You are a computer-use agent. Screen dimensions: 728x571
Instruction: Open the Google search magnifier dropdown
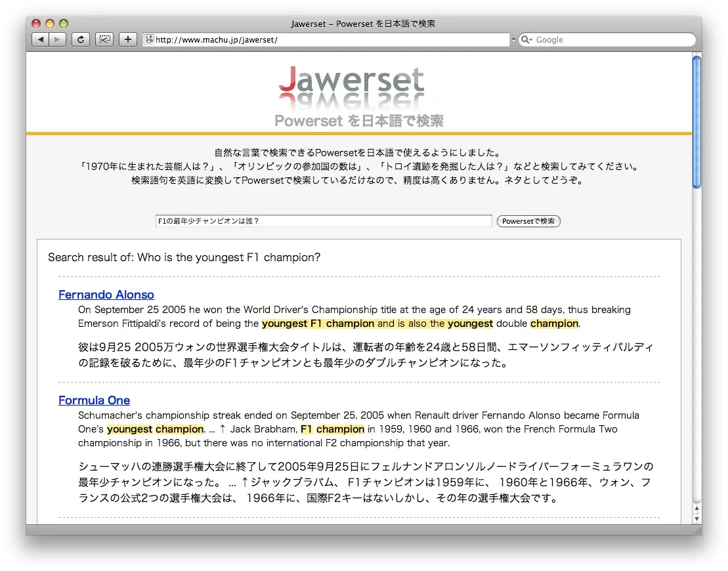click(526, 40)
